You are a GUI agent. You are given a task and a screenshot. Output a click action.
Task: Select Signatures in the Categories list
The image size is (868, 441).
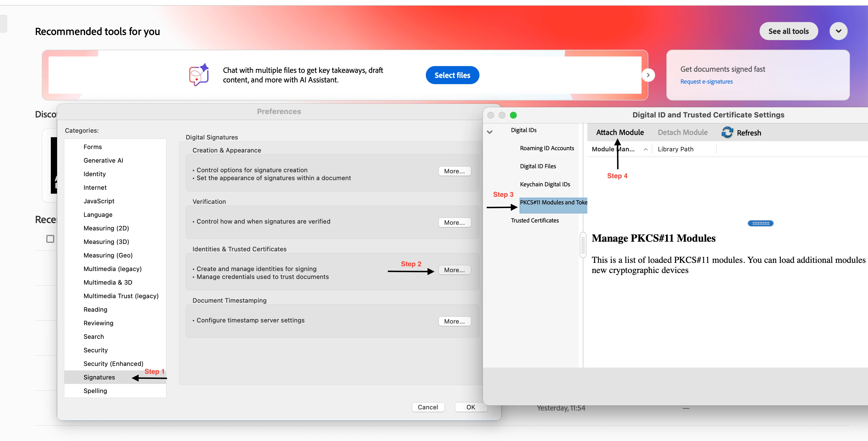[x=99, y=377]
